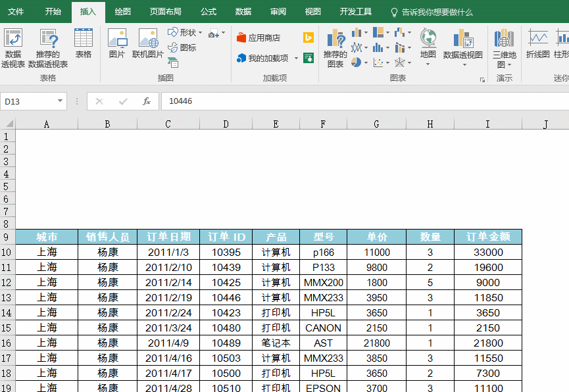Open the Office Store (应用商店)
The image size is (569, 392).
pos(259,37)
